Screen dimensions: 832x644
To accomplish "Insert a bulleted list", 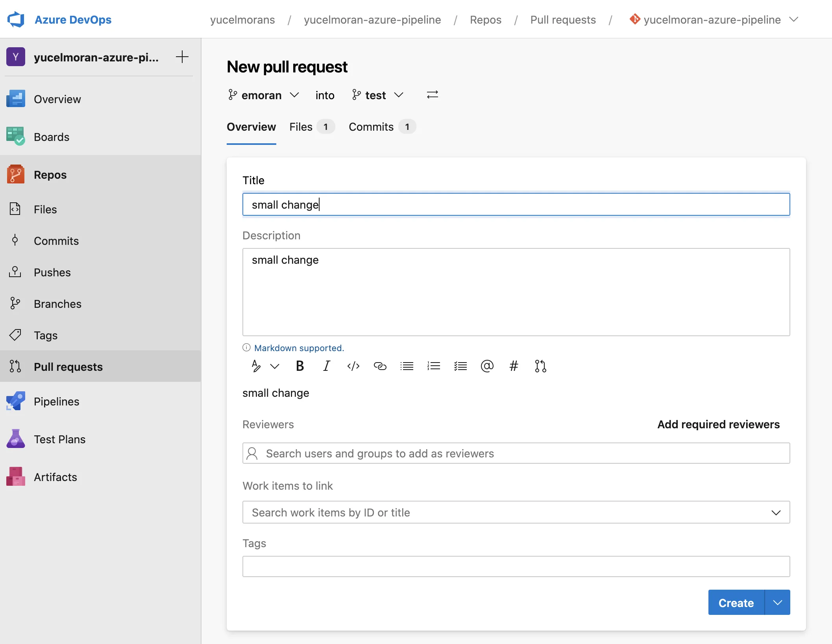I will tap(407, 366).
